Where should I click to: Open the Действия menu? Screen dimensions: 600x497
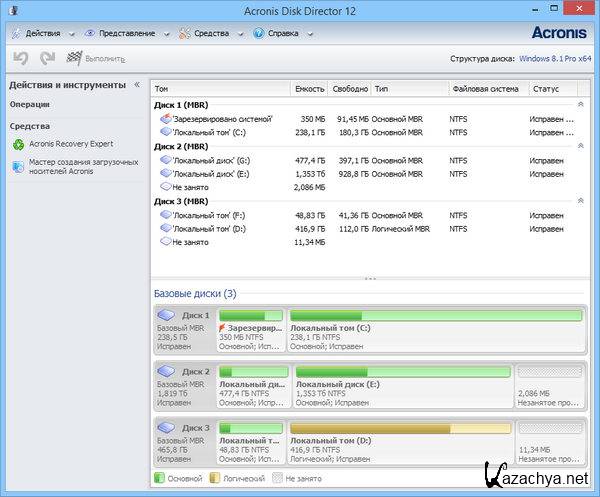point(41,33)
